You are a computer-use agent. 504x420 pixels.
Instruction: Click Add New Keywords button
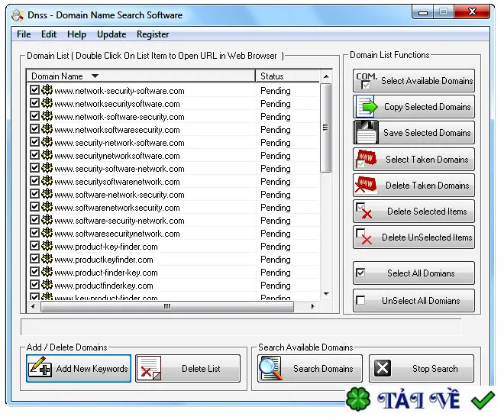click(79, 368)
